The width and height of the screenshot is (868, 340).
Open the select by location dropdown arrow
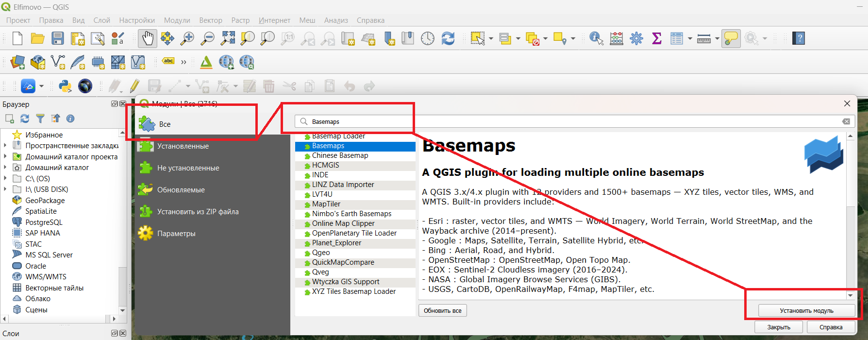click(x=573, y=38)
